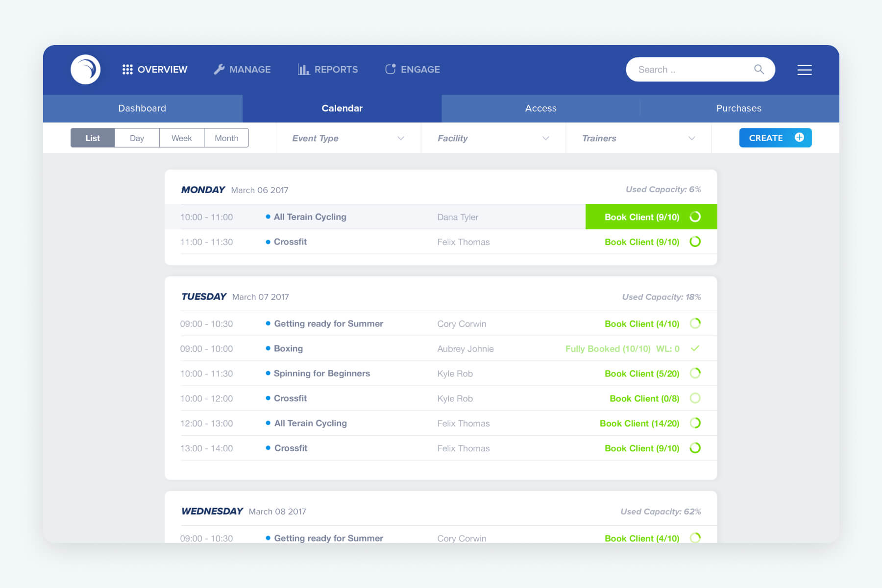Click capacity ring for Monday Crossfit 11:00
Screen dimensions: 882x588
(695, 242)
